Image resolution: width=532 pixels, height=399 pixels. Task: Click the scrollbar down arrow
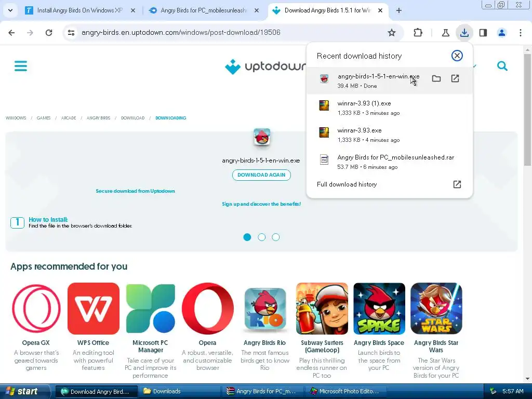[527, 379]
